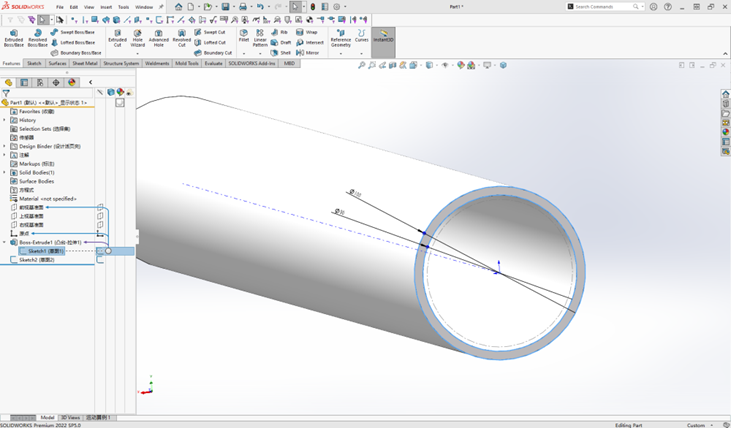
Task: Toggle the pin on the menu bar
Action: pyautogui.click(x=161, y=7)
